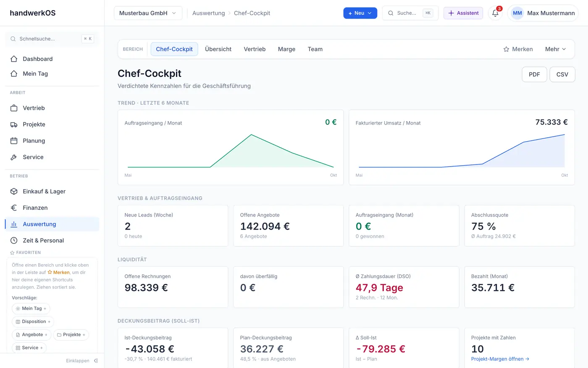Click the Finanzen euro icon
588x368 pixels.
[14, 208]
